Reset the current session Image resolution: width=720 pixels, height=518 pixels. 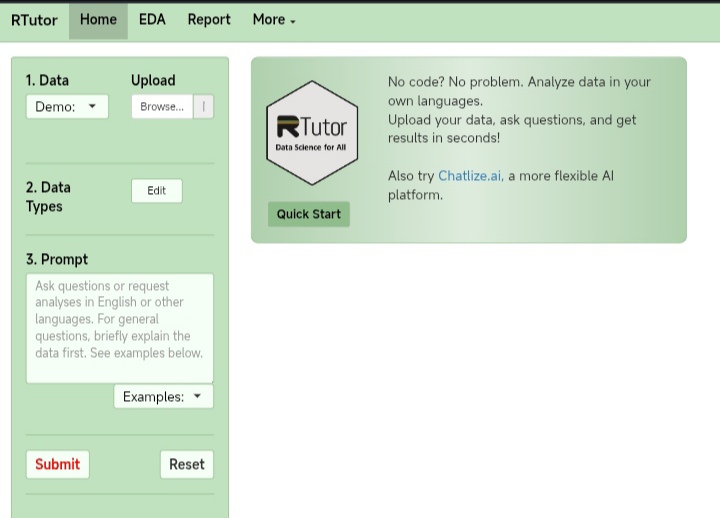point(186,464)
